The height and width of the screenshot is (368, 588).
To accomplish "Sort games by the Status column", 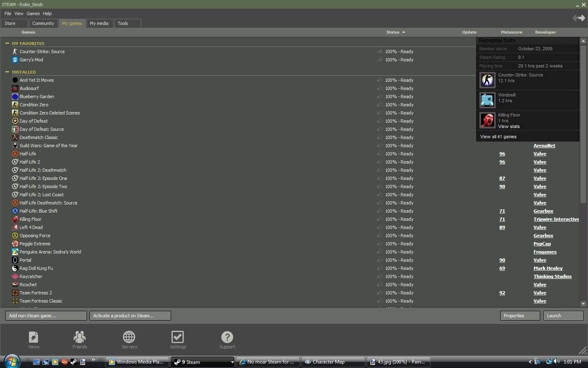I will (x=396, y=32).
